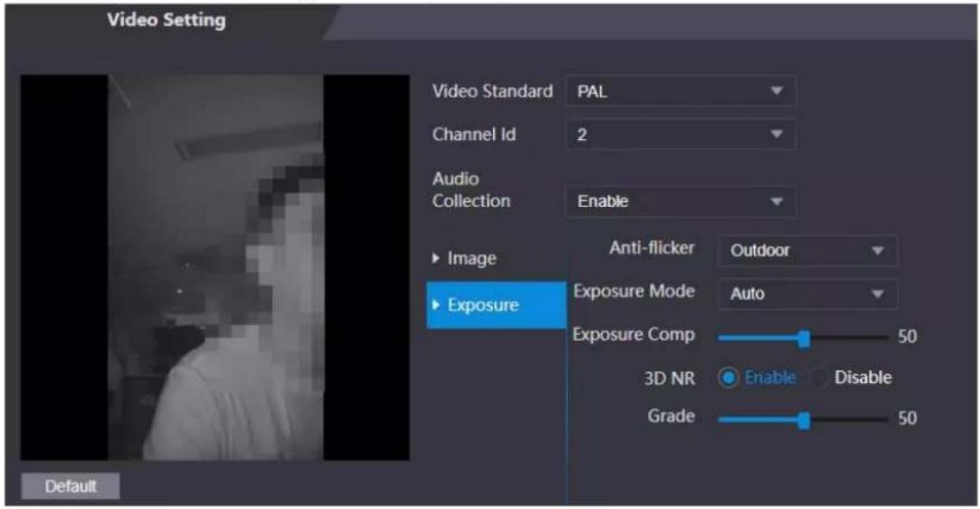Click the 3D NR Grade slider handle
980x509 pixels.
coord(804,420)
